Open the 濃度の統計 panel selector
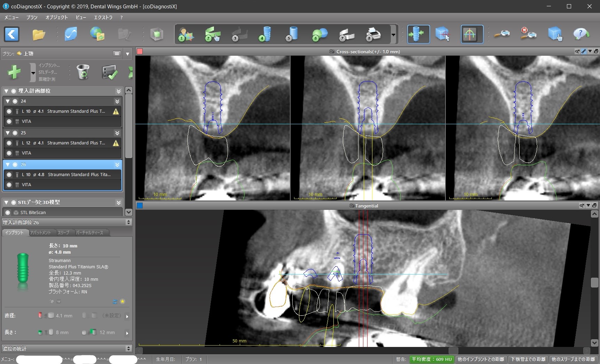Viewport: 600px width, 364px height. [128, 348]
